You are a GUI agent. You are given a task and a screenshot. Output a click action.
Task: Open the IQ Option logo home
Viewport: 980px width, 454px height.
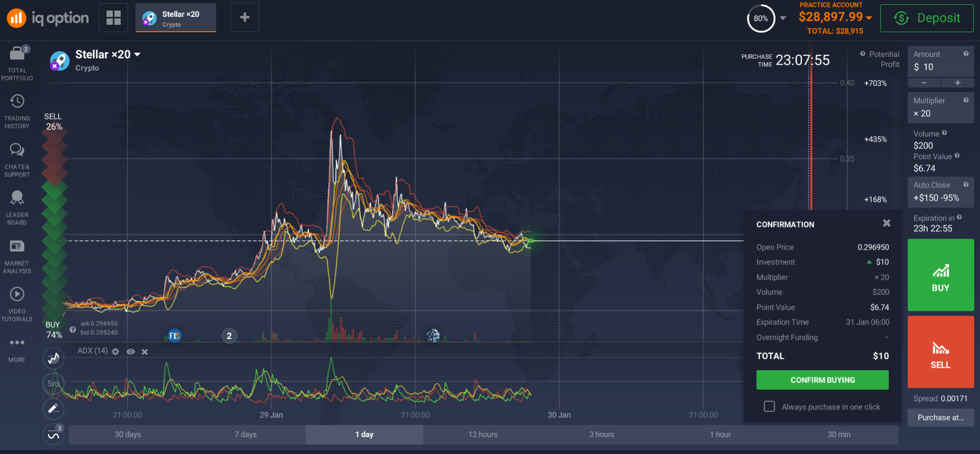[x=48, y=18]
